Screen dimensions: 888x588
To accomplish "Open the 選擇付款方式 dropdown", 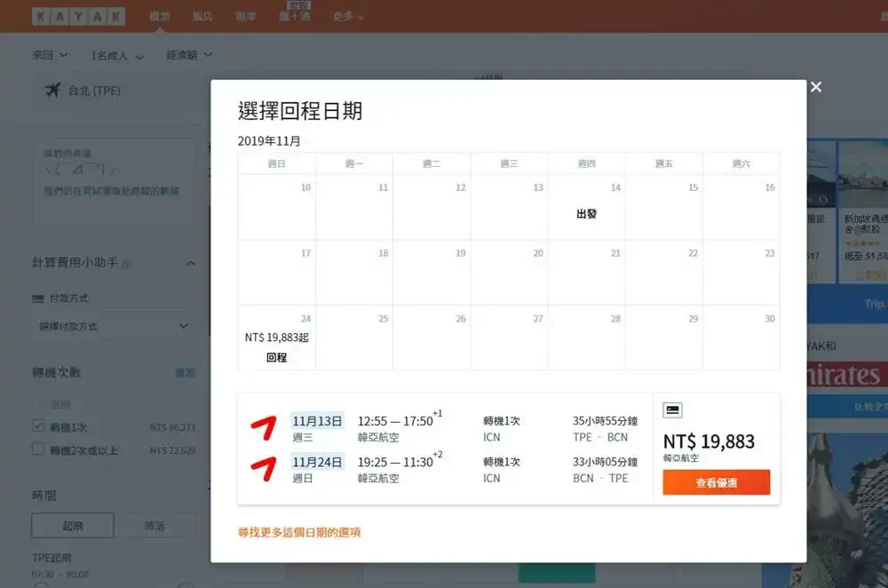I will 114,326.
